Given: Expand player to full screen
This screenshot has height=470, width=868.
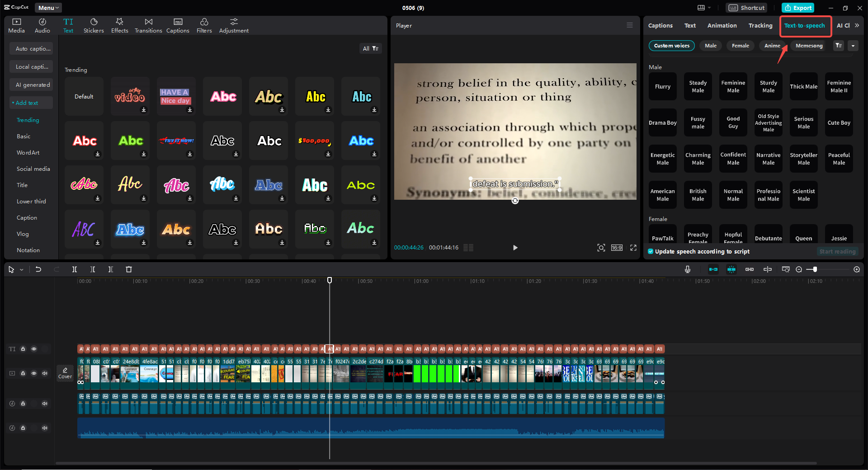Looking at the screenshot, I should (633, 248).
